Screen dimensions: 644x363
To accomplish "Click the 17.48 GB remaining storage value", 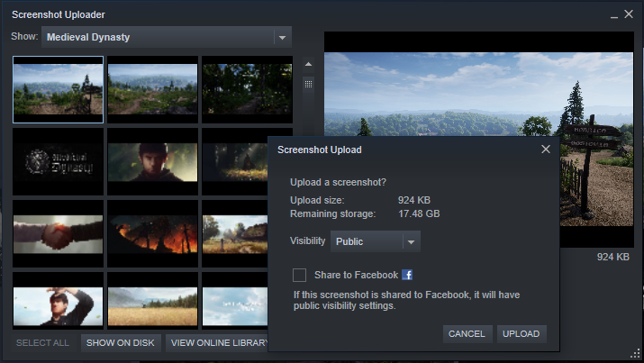I will (419, 214).
